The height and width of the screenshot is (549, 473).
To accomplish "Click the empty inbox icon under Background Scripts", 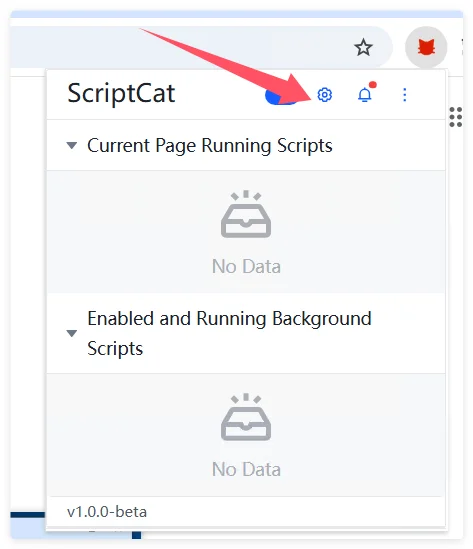I will coord(246,417).
